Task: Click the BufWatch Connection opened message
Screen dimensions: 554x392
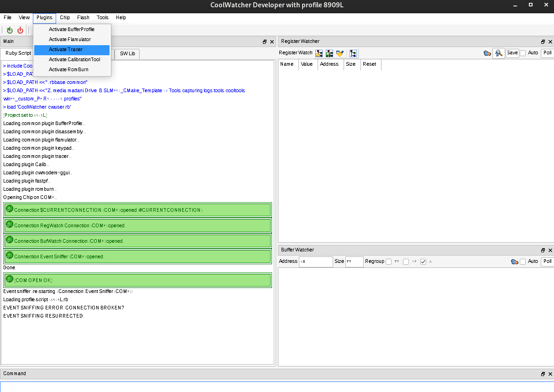Action: pos(138,241)
